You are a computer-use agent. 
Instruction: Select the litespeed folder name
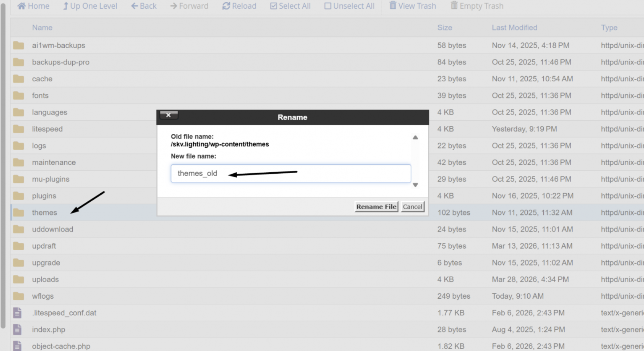tap(47, 129)
